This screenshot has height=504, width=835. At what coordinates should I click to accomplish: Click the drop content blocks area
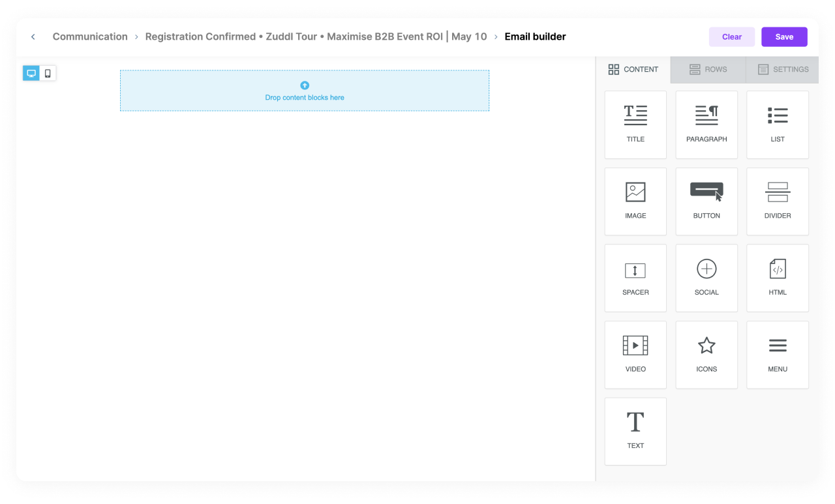pos(305,91)
